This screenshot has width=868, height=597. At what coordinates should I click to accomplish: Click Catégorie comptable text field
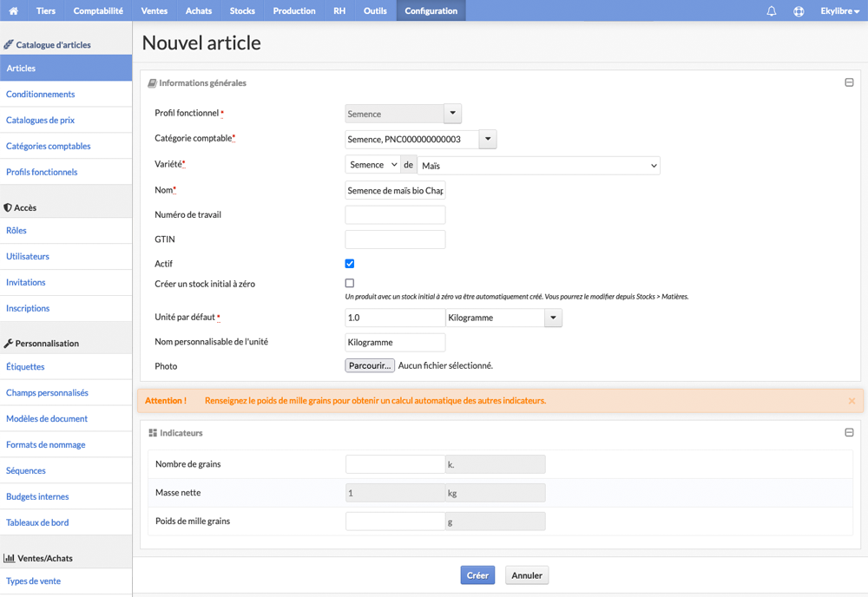pyautogui.click(x=411, y=139)
